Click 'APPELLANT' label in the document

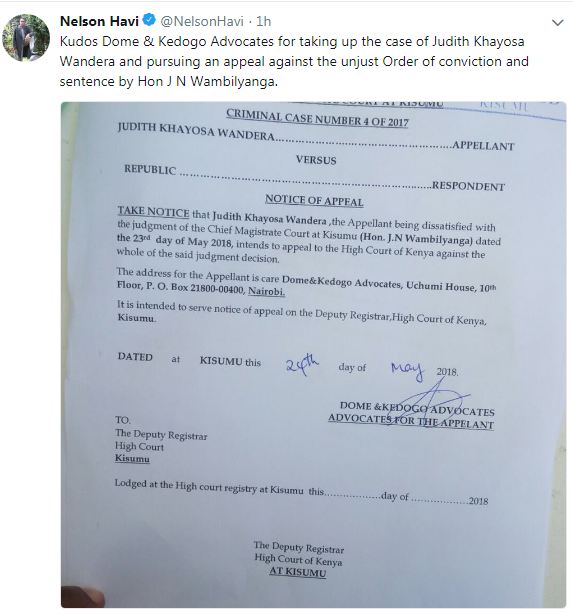pyautogui.click(x=483, y=146)
